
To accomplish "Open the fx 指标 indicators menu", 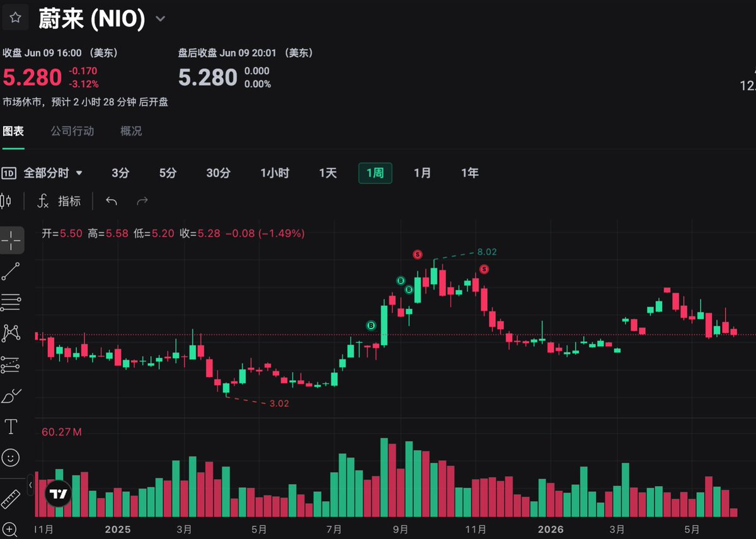I will tap(59, 201).
